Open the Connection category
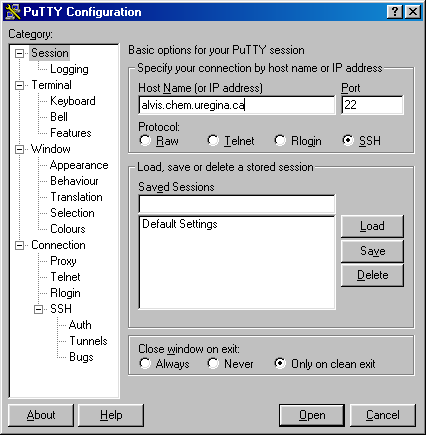Image resolution: width=426 pixels, height=435 pixels. [x=58, y=245]
